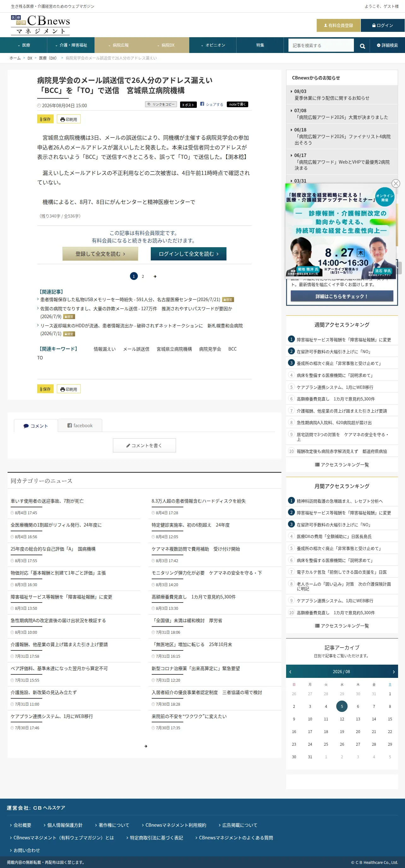Open the 医療 dropdown menu
The image size is (405, 868).
click(x=24, y=45)
